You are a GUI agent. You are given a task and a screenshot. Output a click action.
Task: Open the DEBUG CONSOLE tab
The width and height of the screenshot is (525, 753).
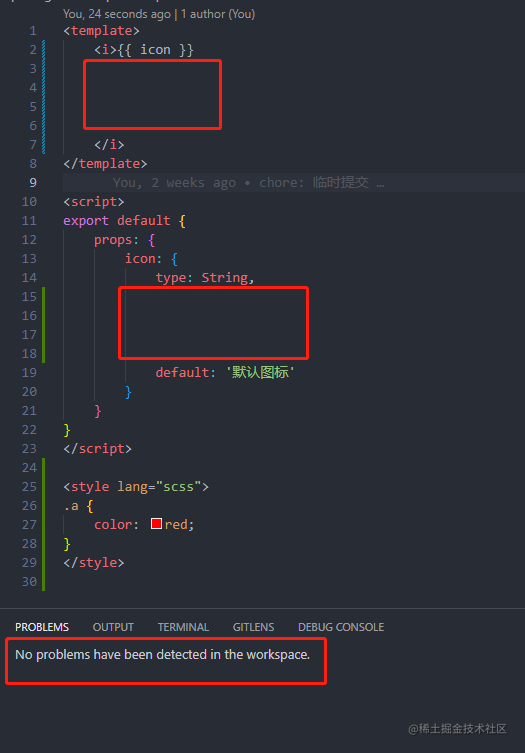click(341, 627)
